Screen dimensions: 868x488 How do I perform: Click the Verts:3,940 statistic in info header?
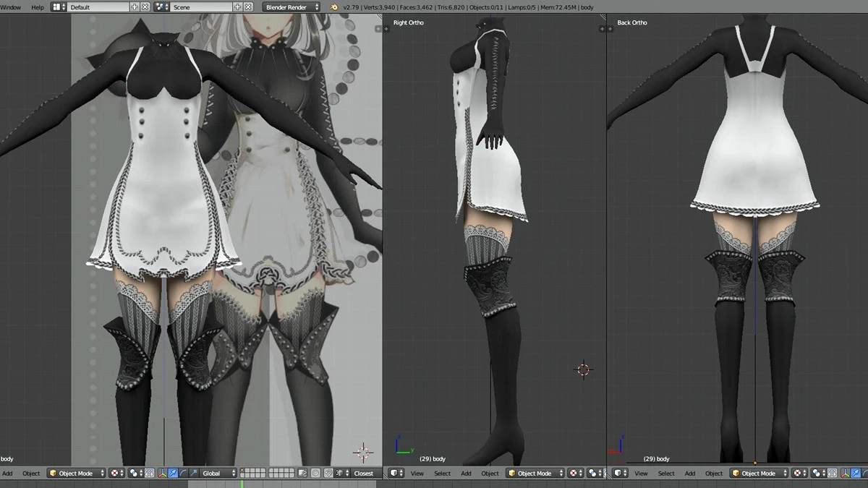coord(372,7)
